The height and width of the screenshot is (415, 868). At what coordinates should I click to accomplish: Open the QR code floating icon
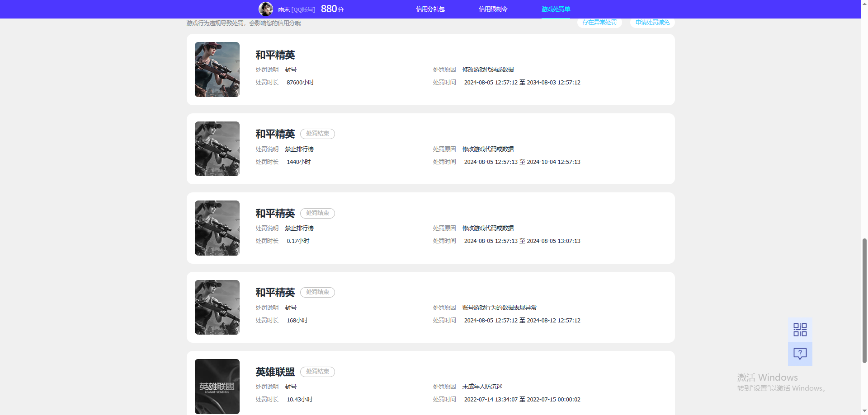click(800, 330)
